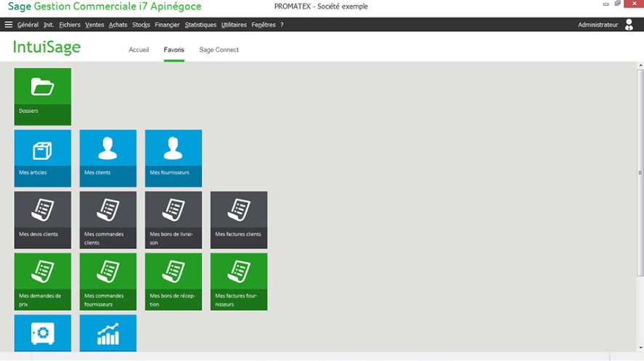Open the safe vault icon tile

[x=43, y=333]
